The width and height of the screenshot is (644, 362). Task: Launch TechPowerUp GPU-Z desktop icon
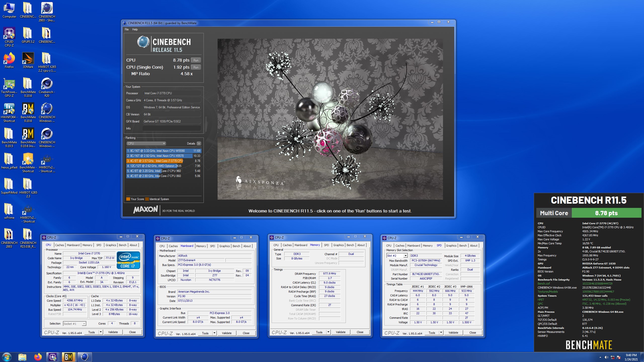click(9, 87)
